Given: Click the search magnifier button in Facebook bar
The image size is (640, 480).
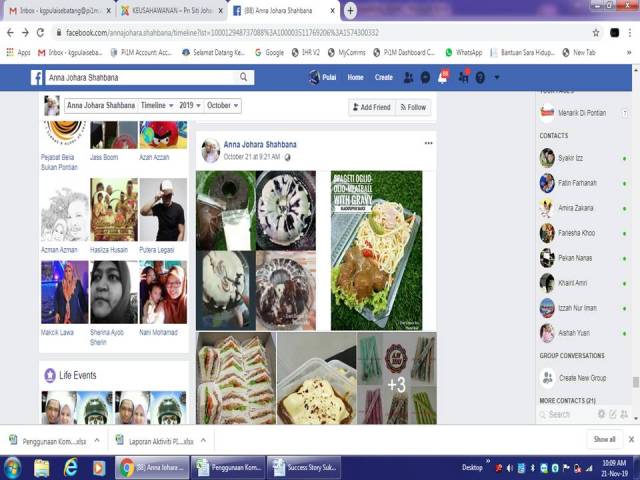Looking at the screenshot, I should point(244,78).
